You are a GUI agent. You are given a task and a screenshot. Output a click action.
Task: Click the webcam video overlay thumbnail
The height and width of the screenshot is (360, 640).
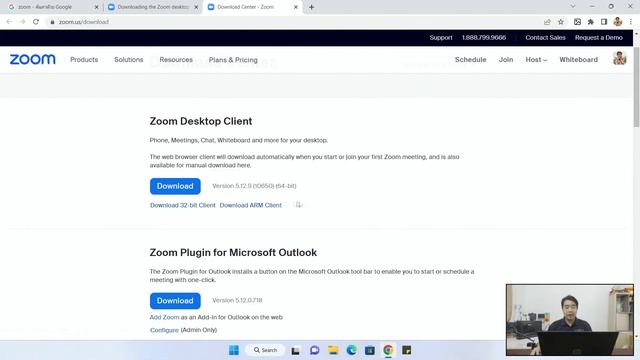(570, 320)
